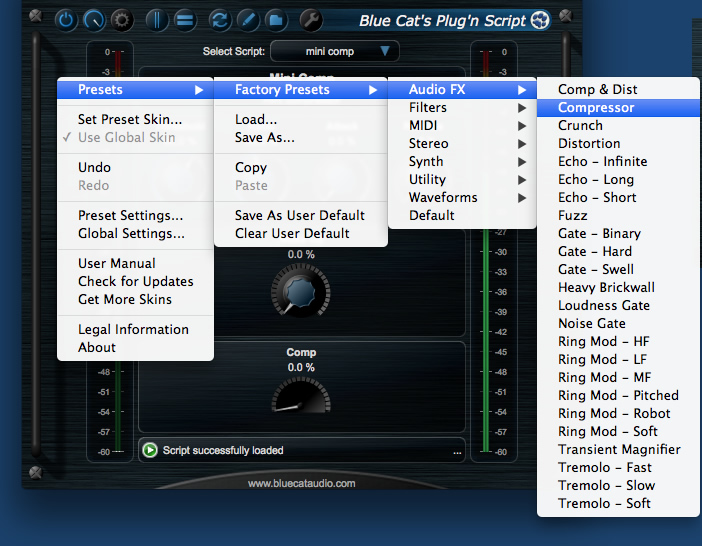The width and height of the screenshot is (702, 546).
Task: Select the Noise Gate preset
Action: pyautogui.click(x=618, y=323)
